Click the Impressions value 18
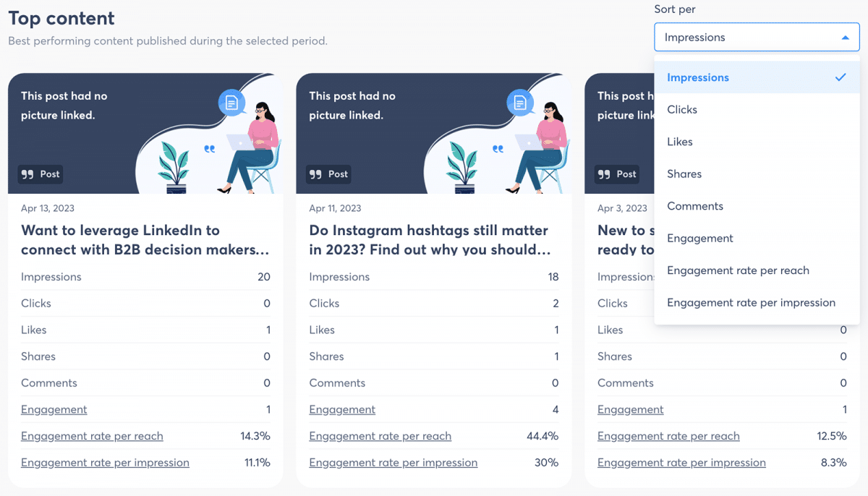Image resolution: width=868 pixels, height=496 pixels. point(553,277)
